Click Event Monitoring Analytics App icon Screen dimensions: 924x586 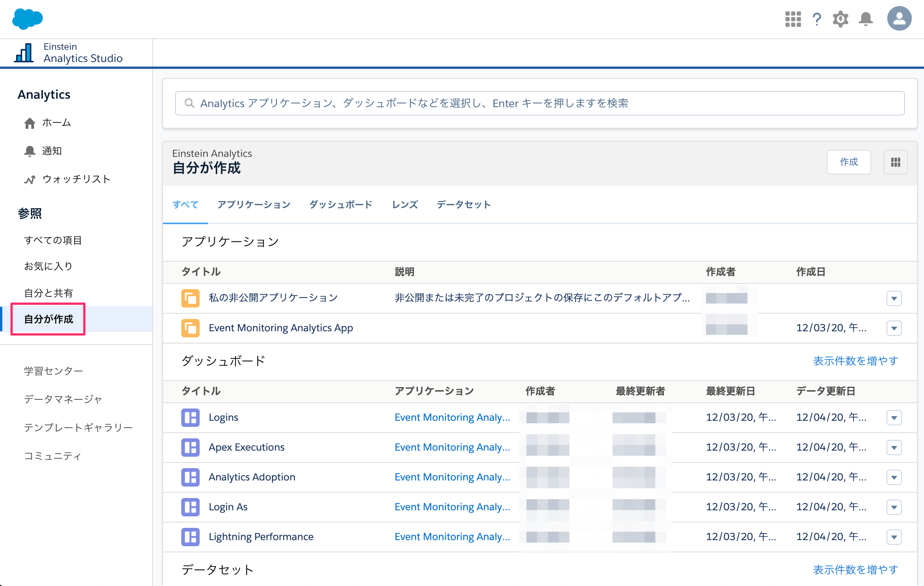[x=190, y=328]
